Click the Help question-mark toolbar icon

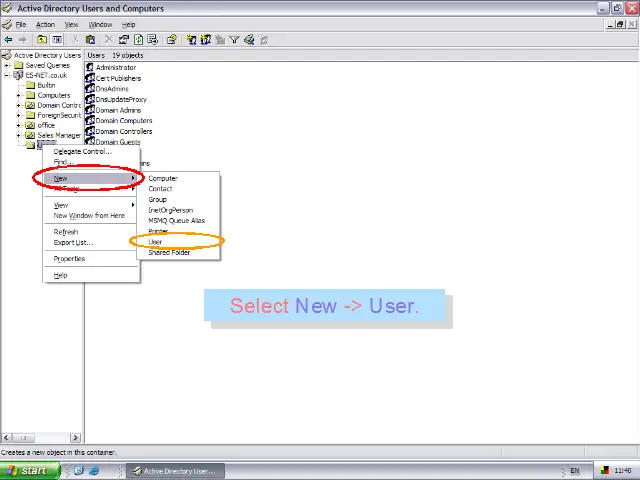[171, 40]
